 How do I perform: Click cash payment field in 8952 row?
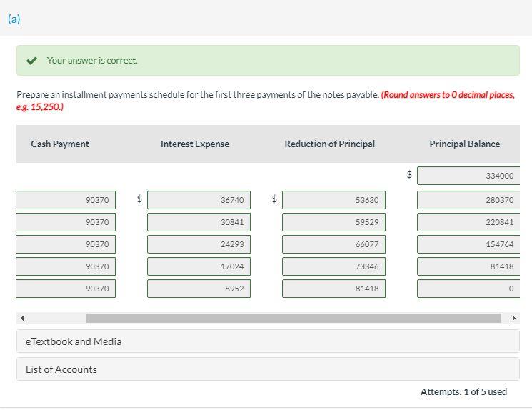tap(66, 289)
